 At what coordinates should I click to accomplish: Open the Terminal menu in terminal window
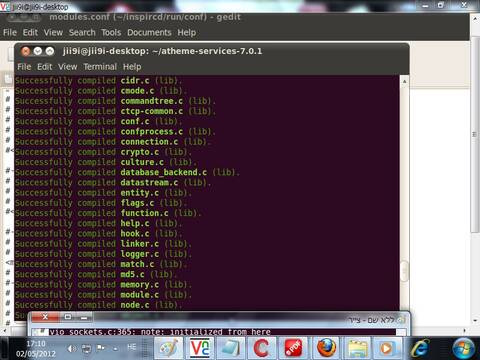pos(100,67)
